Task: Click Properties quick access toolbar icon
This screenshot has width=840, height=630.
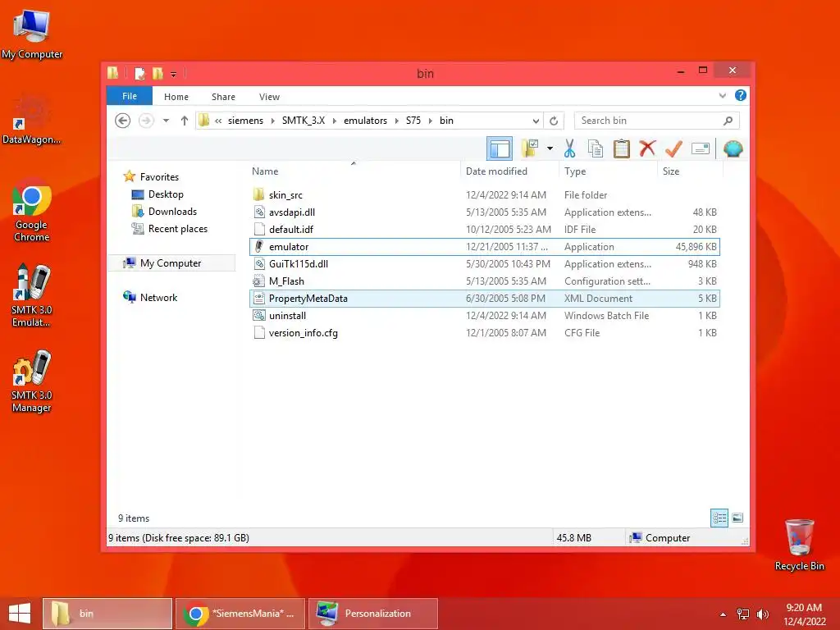Action: click(x=139, y=73)
